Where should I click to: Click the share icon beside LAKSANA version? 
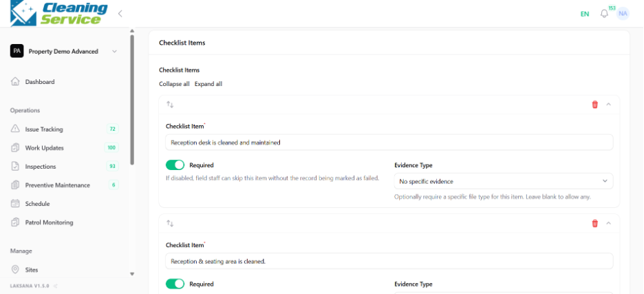pos(56,286)
